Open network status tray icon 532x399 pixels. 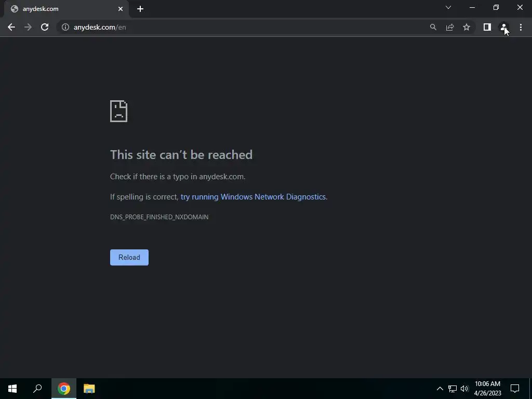tap(453, 389)
